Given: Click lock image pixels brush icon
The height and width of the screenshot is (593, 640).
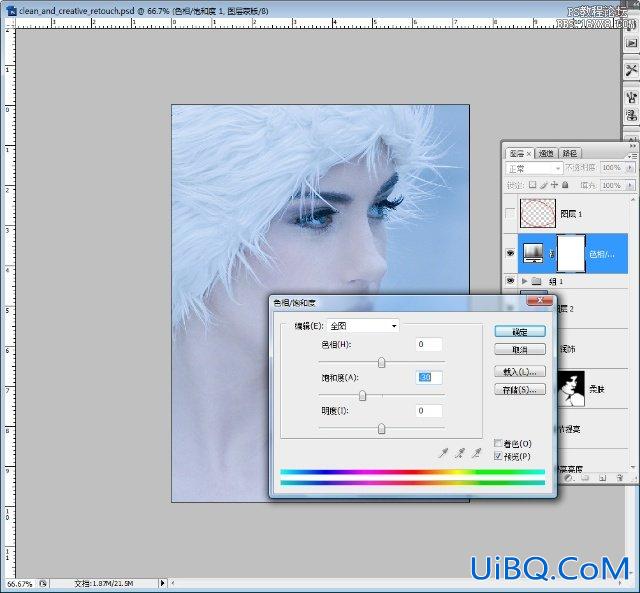Looking at the screenshot, I should click(544, 185).
